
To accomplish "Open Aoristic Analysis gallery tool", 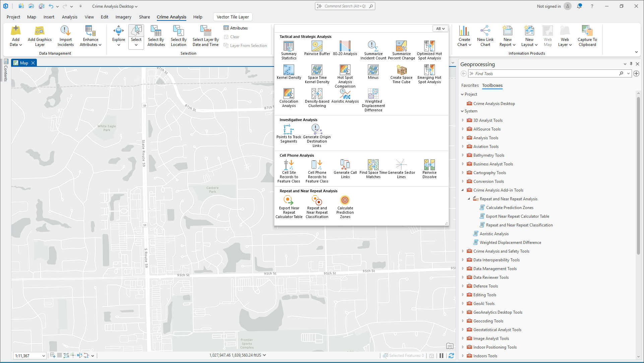I will 345,96.
